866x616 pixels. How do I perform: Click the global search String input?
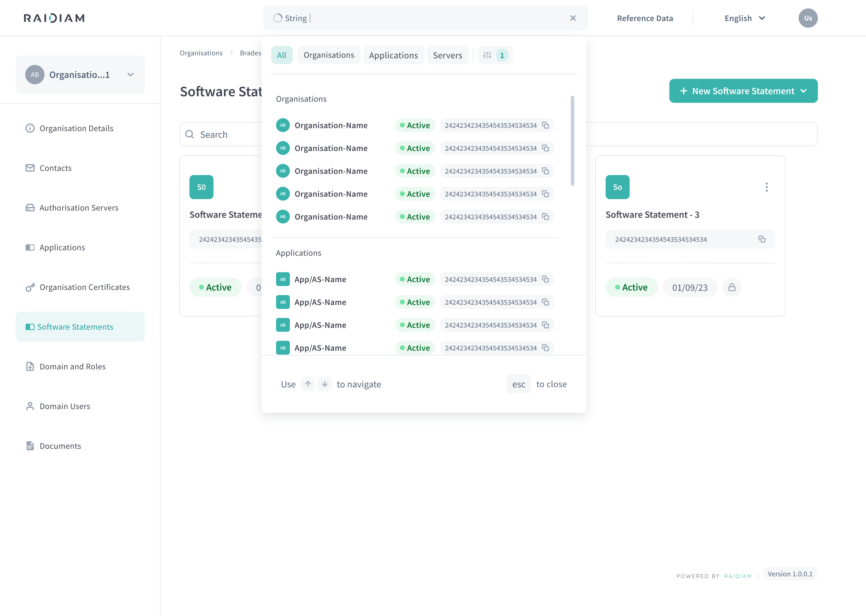pos(425,18)
